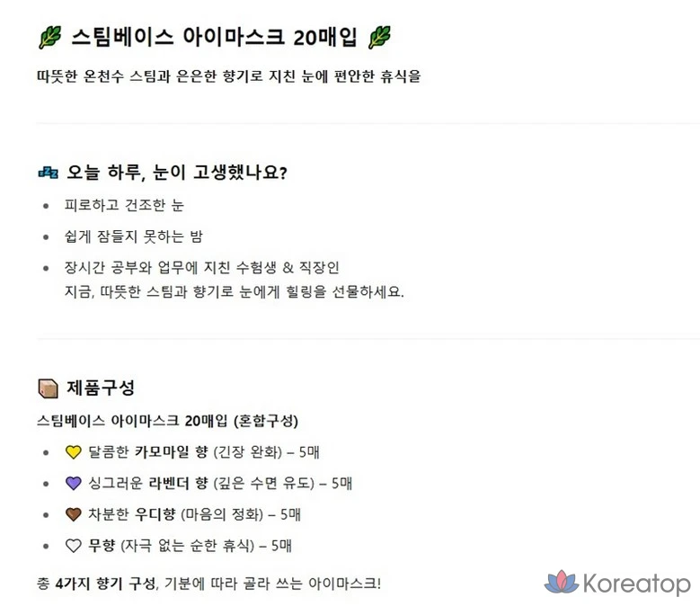Click the leaf emoji after 20매입
Screen dimensions: 700x606
click(x=379, y=37)
